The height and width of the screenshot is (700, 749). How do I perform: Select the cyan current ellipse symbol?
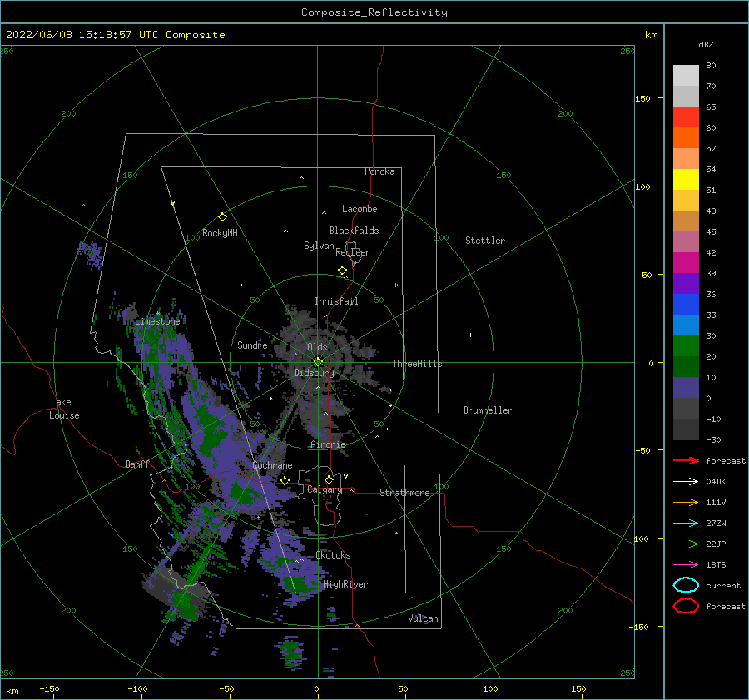(686, 585)
